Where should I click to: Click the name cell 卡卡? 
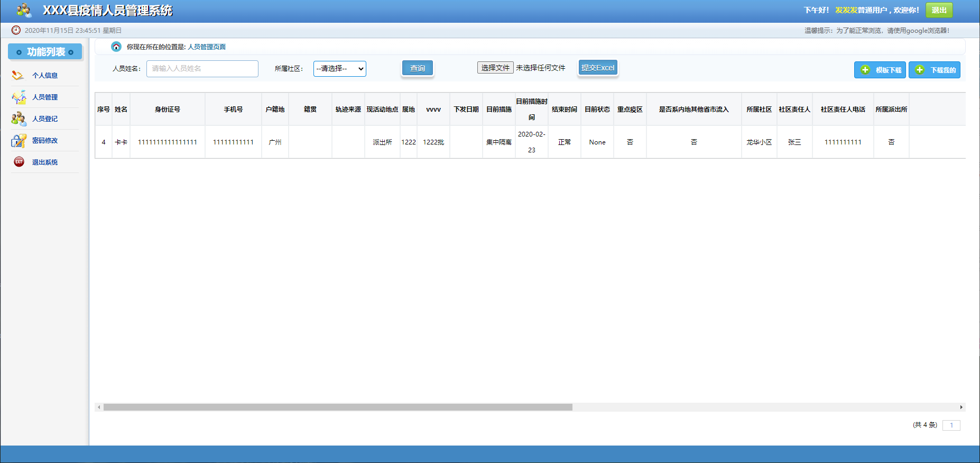point(121,142)
